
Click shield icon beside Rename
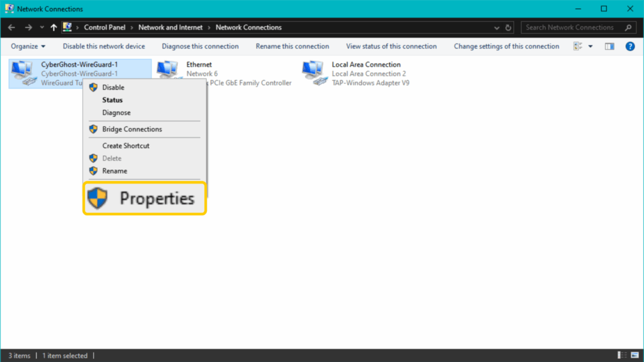93,171
